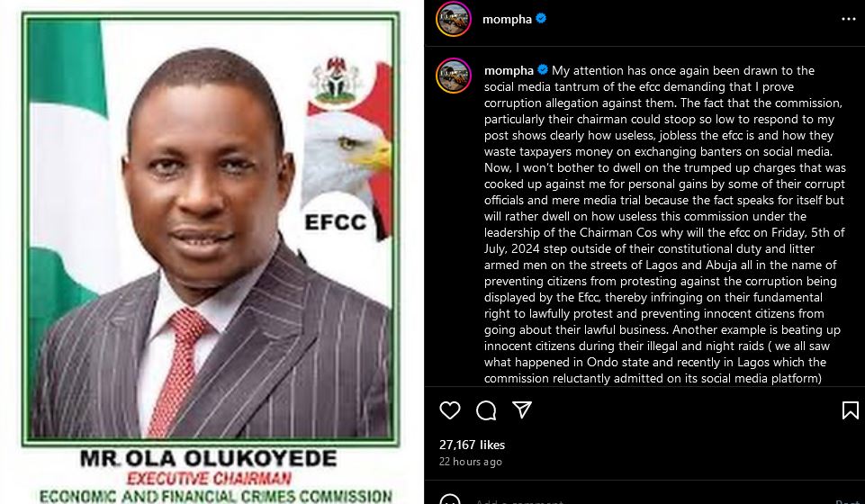Open the post's "22 hours ago" timestamp
Screen dimensions: 865x504
pos(471,462)
